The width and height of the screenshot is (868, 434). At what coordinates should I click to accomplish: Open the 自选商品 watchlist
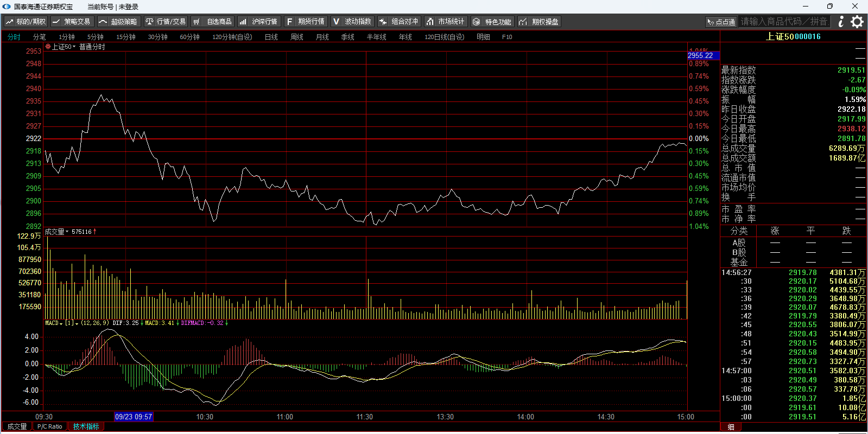[212, 22]
